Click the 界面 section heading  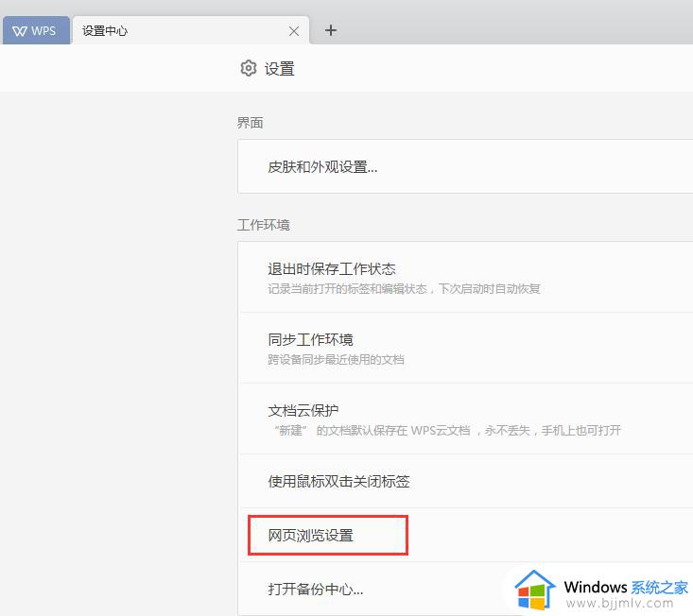251,123
